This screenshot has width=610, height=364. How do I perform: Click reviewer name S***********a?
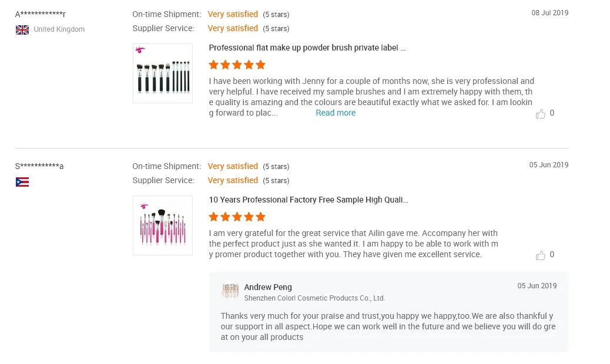[39, 166]
